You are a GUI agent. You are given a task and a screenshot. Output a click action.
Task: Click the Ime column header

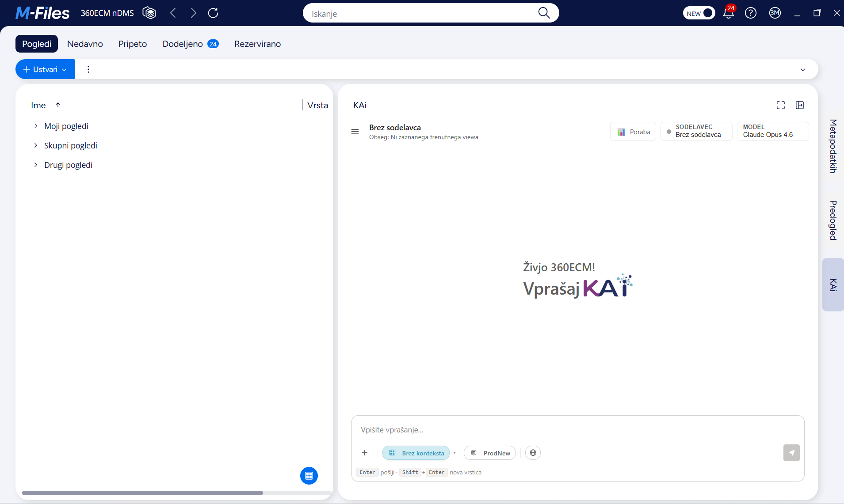pos(38,105)
